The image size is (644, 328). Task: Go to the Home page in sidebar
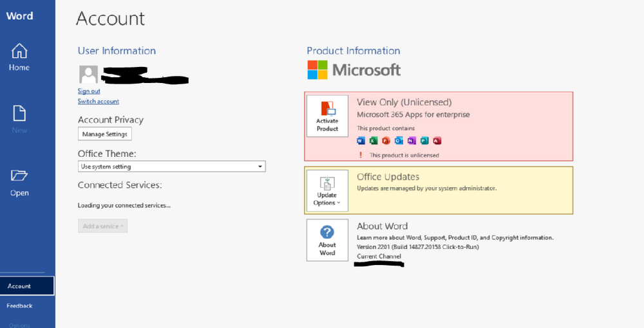pyautogui.click(x=19, y=57)
